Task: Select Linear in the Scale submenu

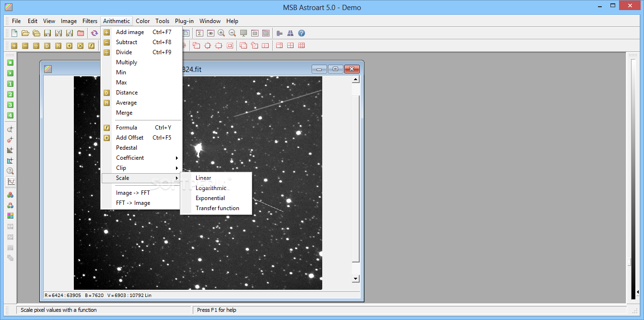Action: [x=216, y=178]
